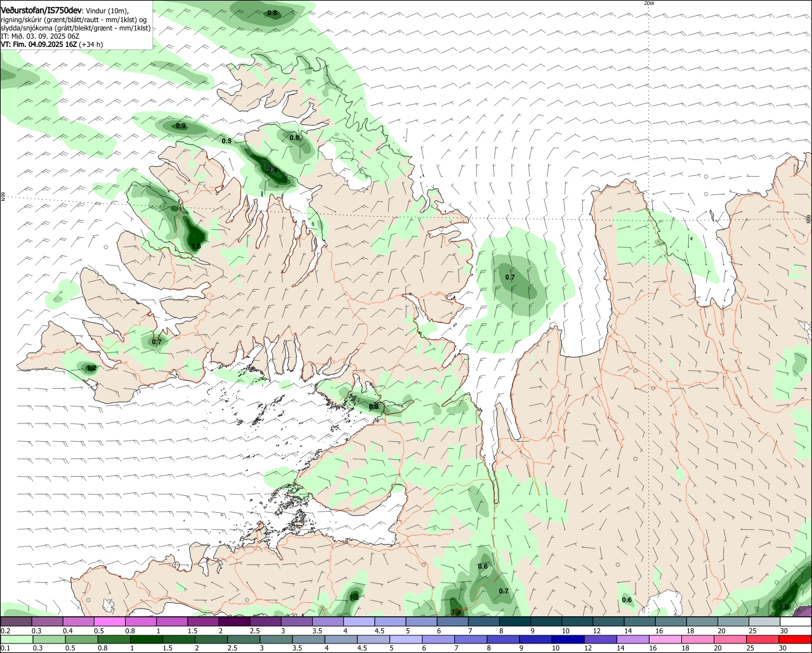Click the 0.8 value beside the title box
The image size is (812, 653).
click(272, 13)
